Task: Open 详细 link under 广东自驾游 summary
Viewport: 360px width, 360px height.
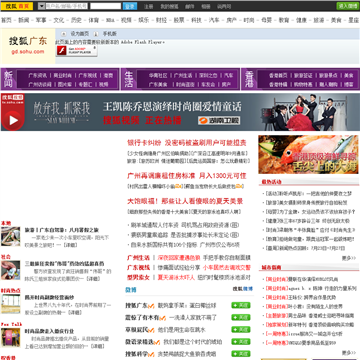Action: (x=70, y=245)
